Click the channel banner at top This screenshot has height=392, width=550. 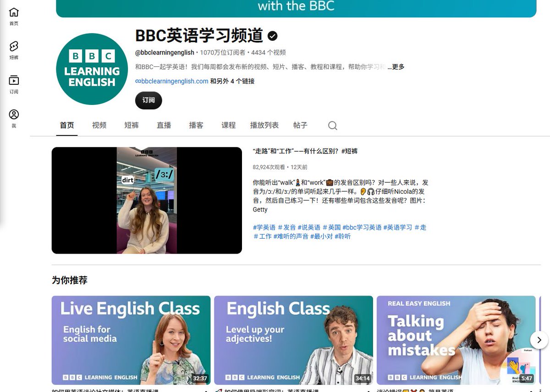pyautogui.click(x=296, y=8)
